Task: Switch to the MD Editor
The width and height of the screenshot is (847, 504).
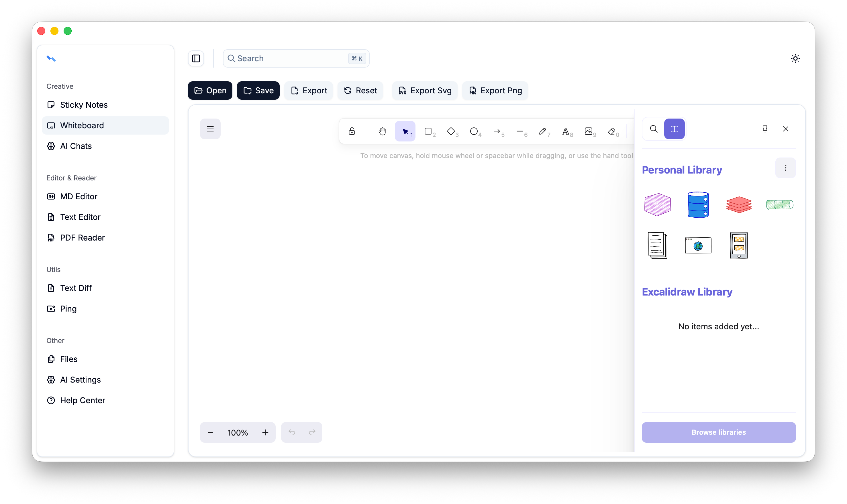Action: [78, 196]
